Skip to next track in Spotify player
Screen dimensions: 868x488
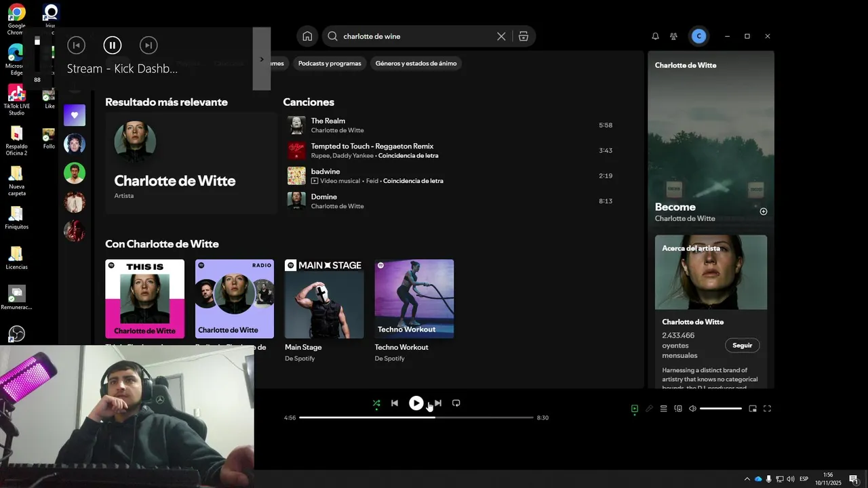438,403
